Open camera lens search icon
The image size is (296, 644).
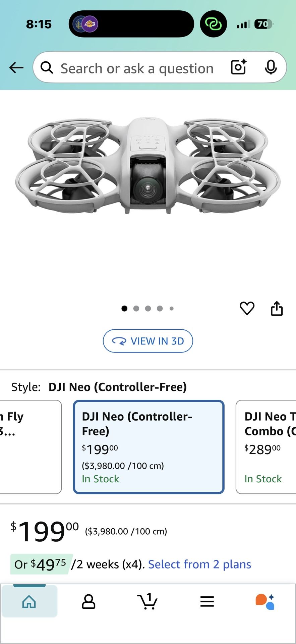[x=239, y=67]
